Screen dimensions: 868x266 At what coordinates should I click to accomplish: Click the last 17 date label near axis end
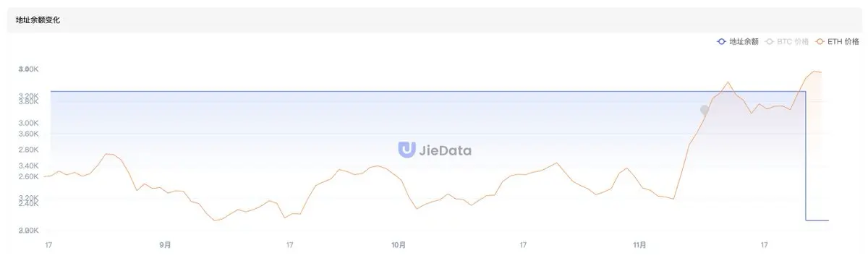pos(764,246)
